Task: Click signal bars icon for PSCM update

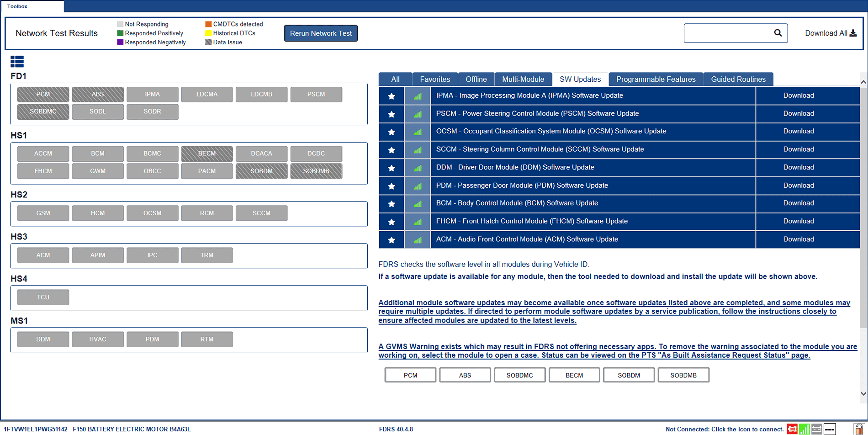Action: click(418, 114)
